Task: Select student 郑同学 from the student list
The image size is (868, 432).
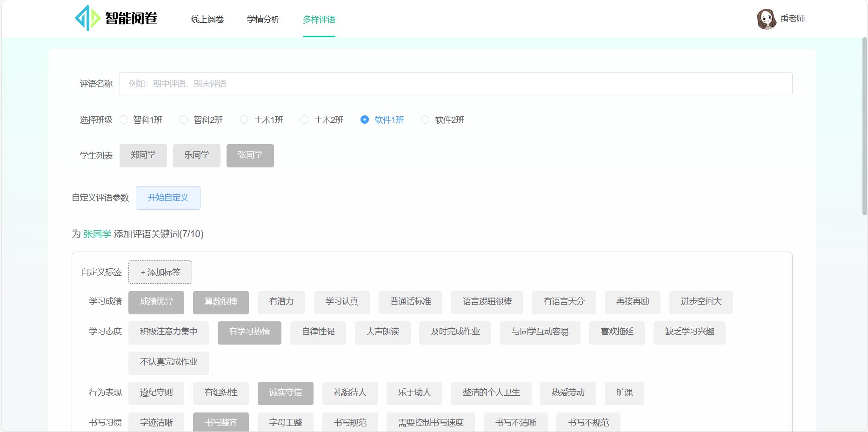Action: tap(143, 155)
